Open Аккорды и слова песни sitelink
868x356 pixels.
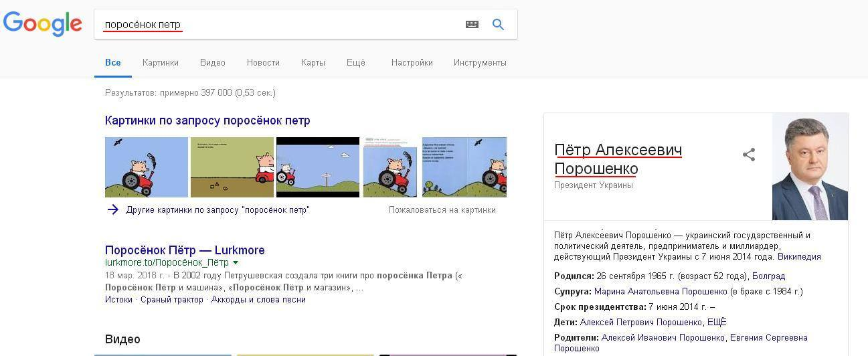(x=258, y=299)
